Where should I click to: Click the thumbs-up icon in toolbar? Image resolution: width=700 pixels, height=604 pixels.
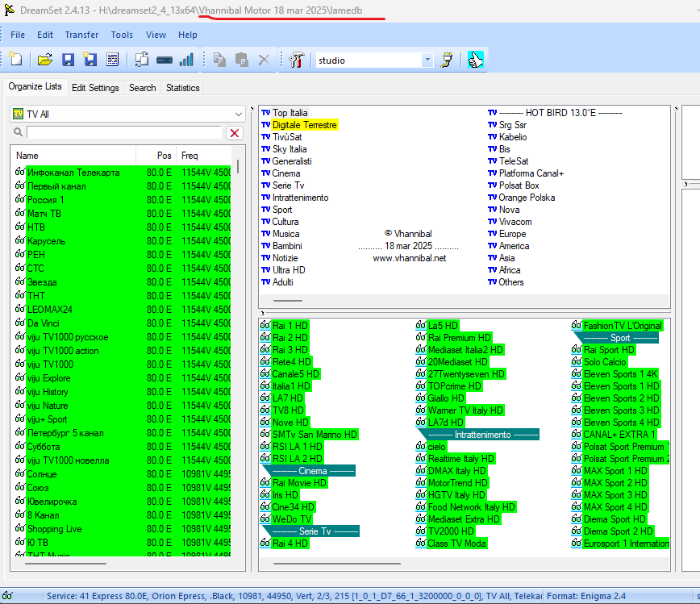coord(475,60)
